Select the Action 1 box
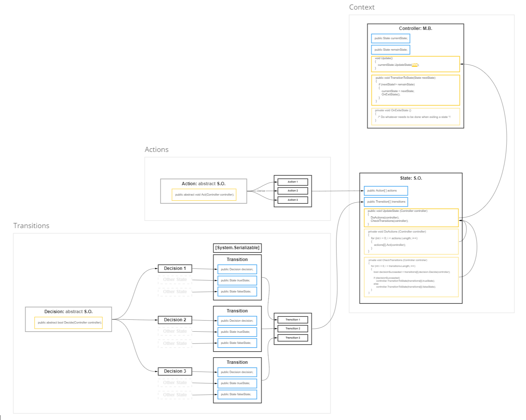 click(x=293, y=182)
